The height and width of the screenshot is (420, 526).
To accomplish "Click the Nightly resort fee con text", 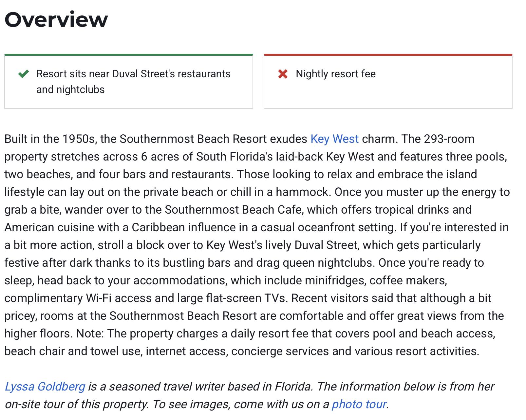I will [335, 74].
